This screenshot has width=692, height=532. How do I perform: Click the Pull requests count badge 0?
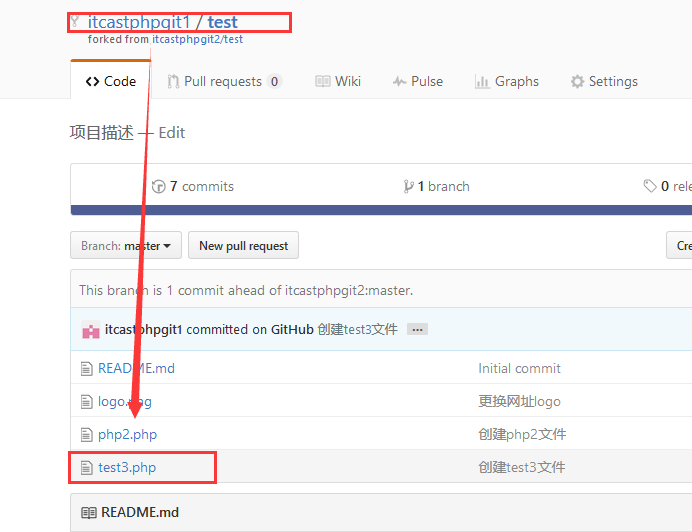coord(275,82)
